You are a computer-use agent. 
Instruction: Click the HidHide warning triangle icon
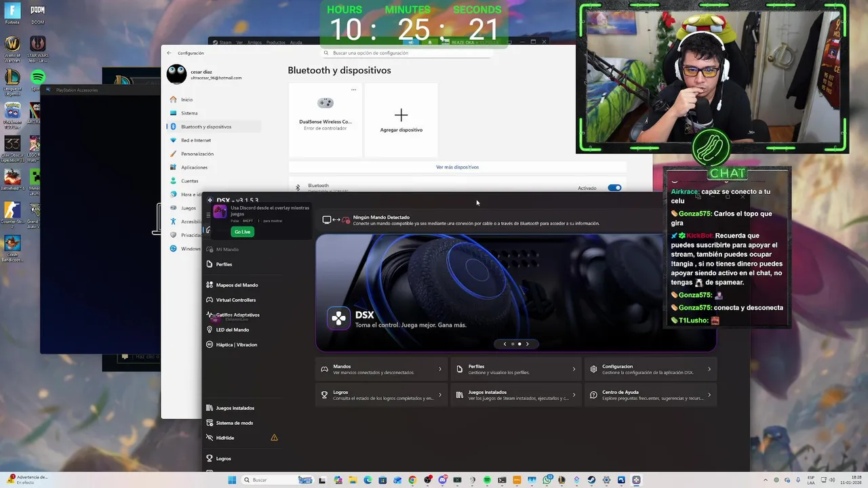pyautogui.click(x=274, y=438)
